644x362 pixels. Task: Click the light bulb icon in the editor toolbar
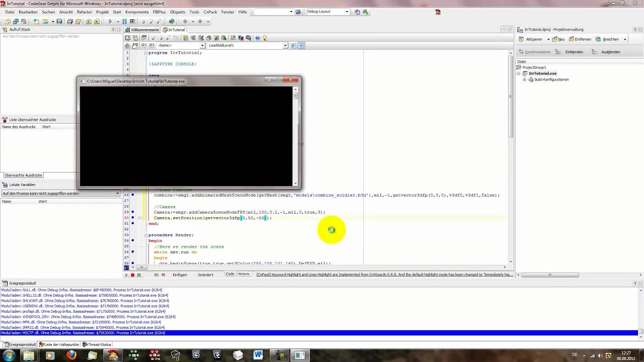tap(265, 38)
